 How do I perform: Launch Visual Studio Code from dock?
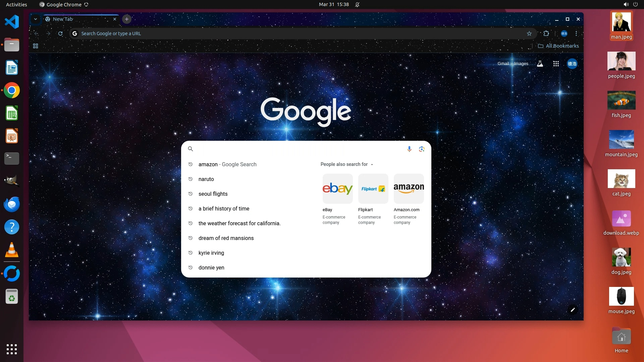click(x=12, y=22)
